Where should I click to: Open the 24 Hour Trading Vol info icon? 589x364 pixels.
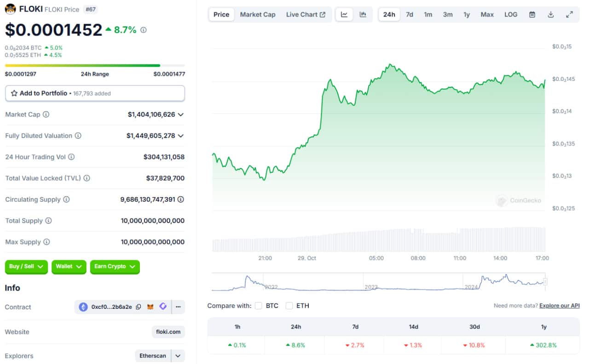[71, 157]
